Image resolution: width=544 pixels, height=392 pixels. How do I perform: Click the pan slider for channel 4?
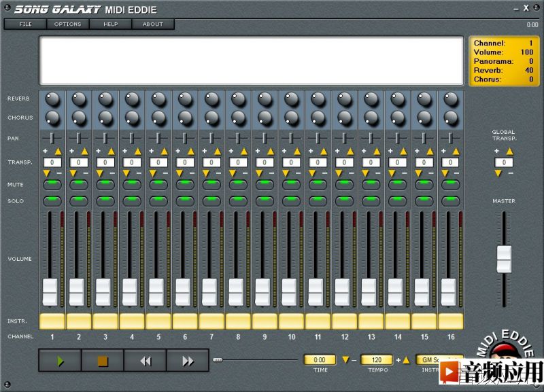pos(132,138)
